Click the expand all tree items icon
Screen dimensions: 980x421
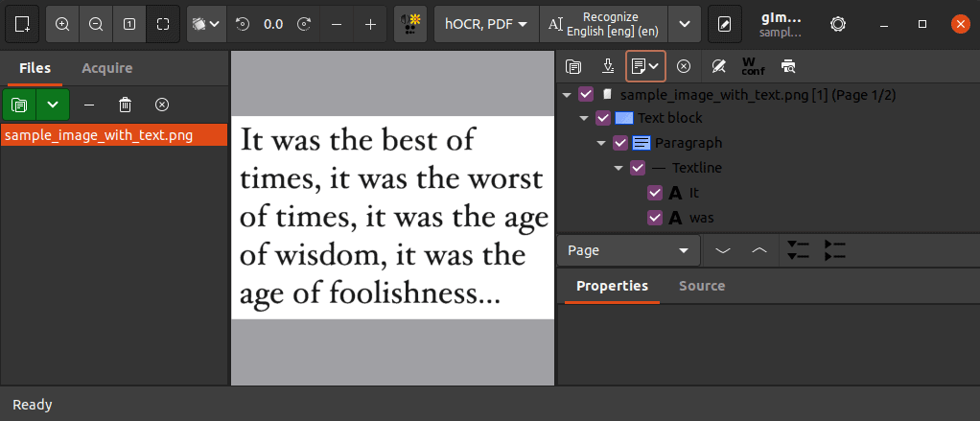point(798,250)
